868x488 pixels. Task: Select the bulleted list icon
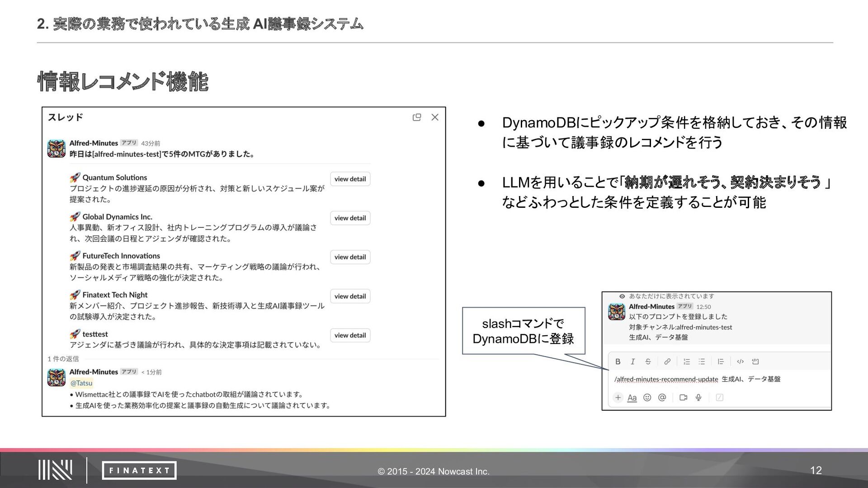click(x=702, y=361)
